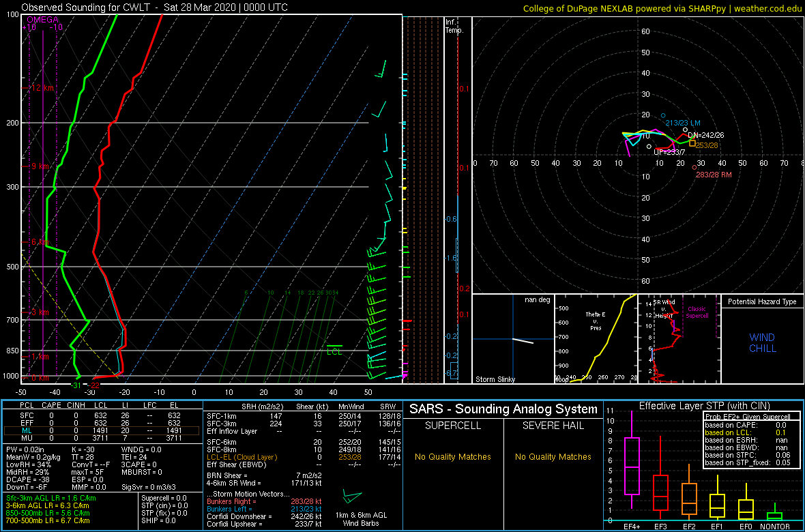Click the Corfidi Upshear value 233/7 kt

308,524
